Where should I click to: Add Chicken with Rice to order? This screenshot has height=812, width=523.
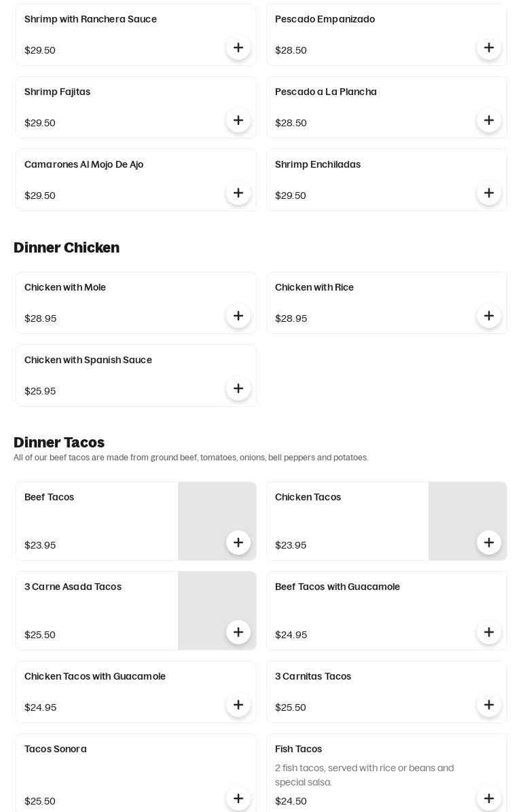point(489,316)
